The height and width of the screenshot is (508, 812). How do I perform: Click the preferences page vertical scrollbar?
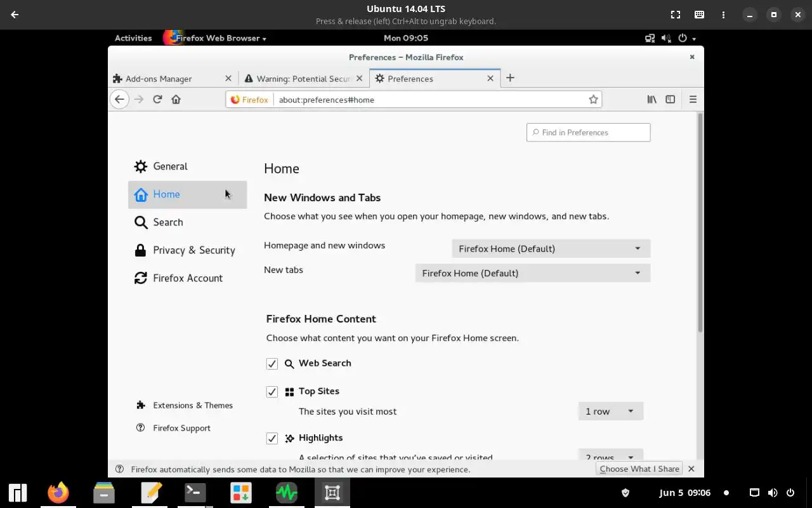click(700, 222)
